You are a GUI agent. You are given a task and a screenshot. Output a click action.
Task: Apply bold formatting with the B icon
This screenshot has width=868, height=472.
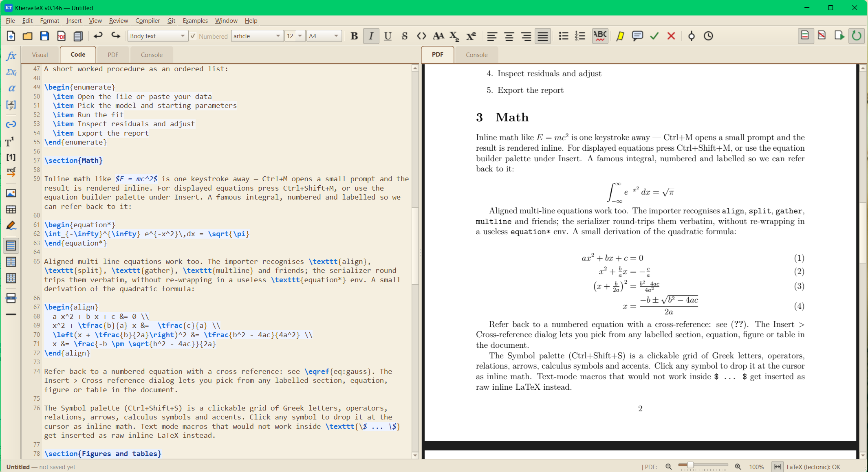tap(354, 36)
